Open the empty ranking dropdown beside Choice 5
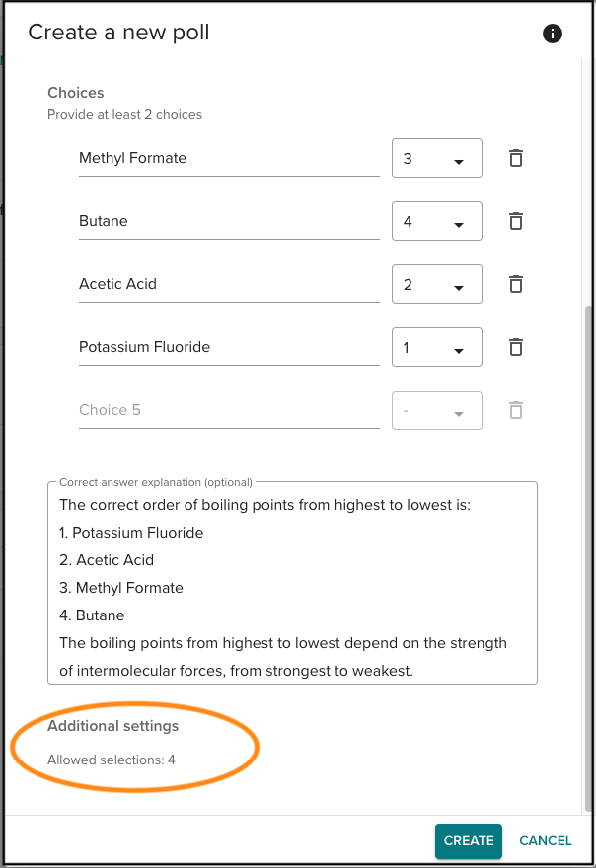596x868 pixels. [436, 409]
